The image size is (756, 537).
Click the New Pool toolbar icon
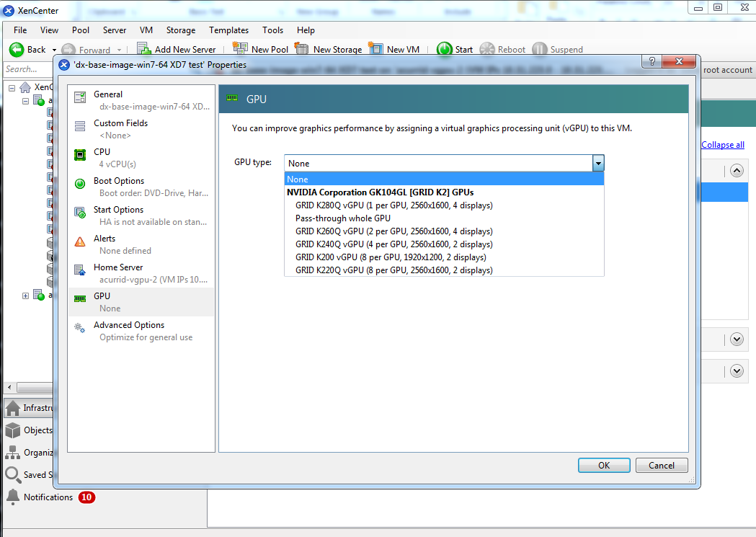[x=241, y=49]
